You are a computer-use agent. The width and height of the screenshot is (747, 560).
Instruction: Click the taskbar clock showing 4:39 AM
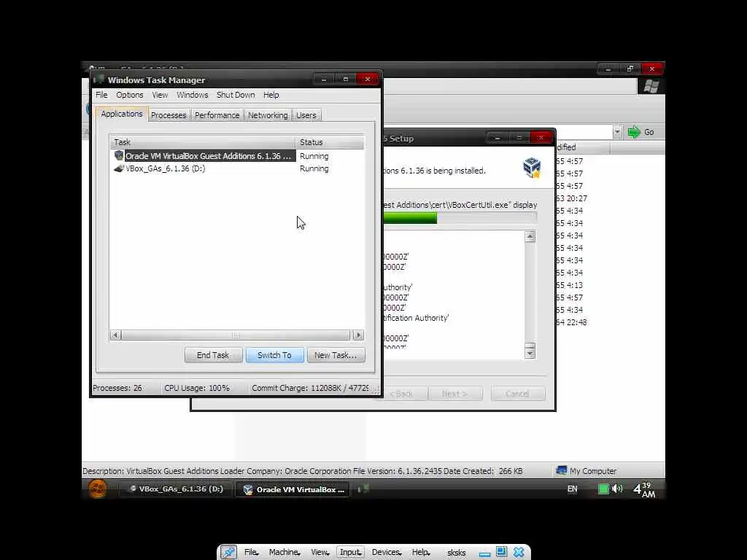[644, 489]
